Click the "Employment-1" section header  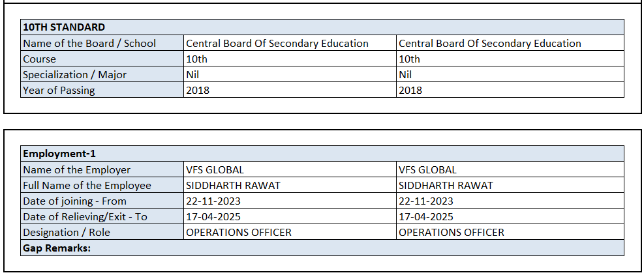coord(59,154)
